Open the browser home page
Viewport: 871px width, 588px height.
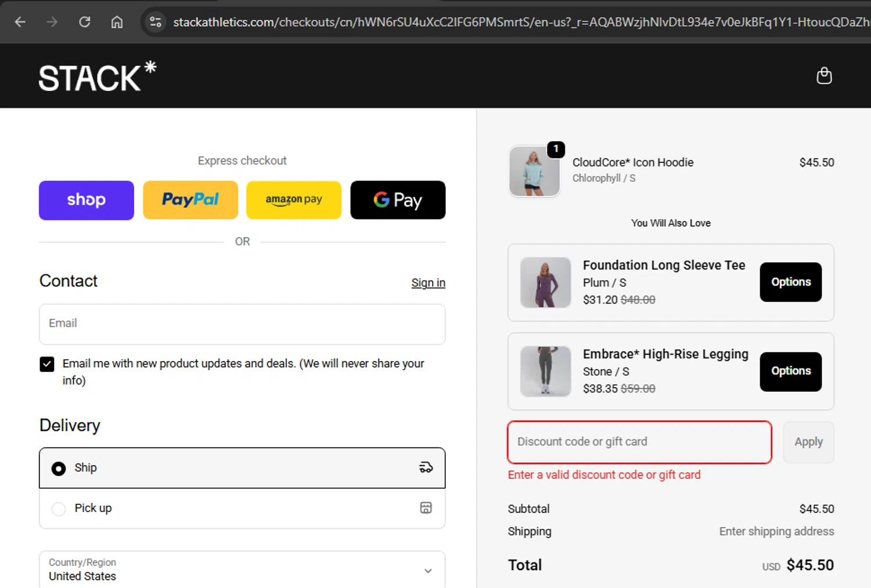pyautogui.click(x=117, y=22)
